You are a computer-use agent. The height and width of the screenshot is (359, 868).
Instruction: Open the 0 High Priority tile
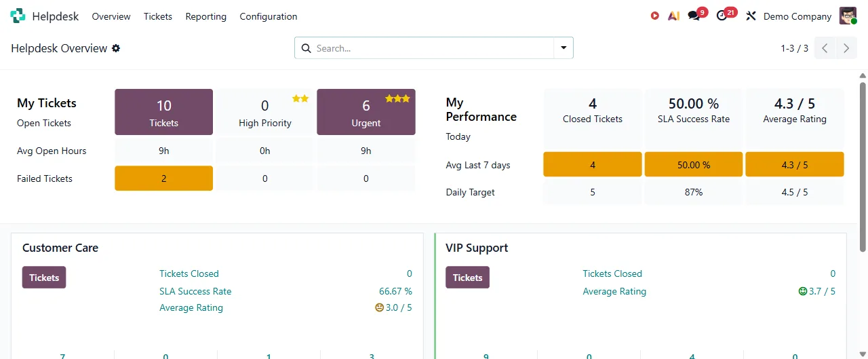point(265,112)
